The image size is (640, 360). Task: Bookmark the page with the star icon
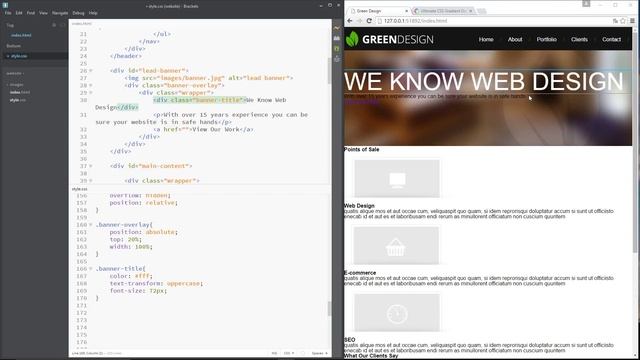[623, 21]
